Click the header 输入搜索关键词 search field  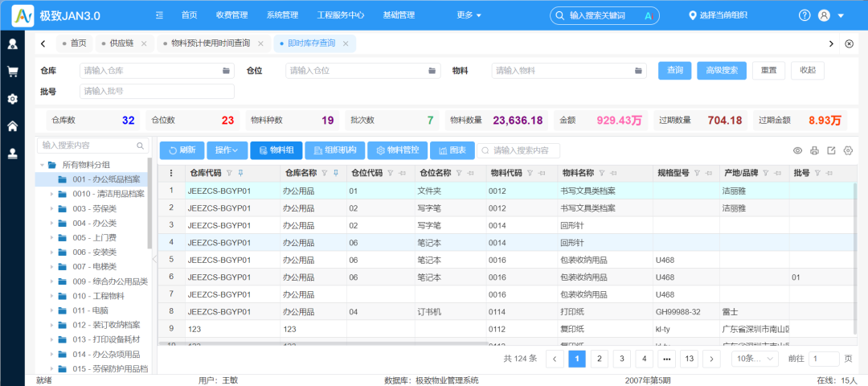(x=606, y=15)
